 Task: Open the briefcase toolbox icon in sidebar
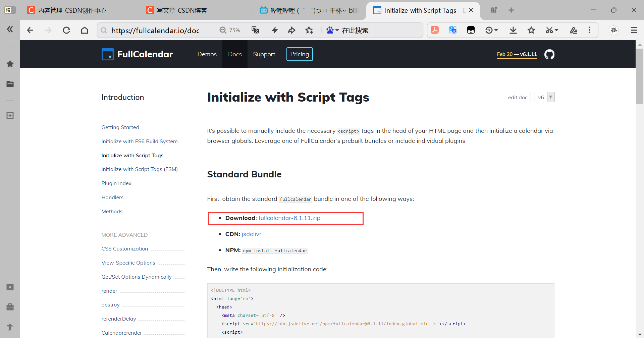click(10, 307)
